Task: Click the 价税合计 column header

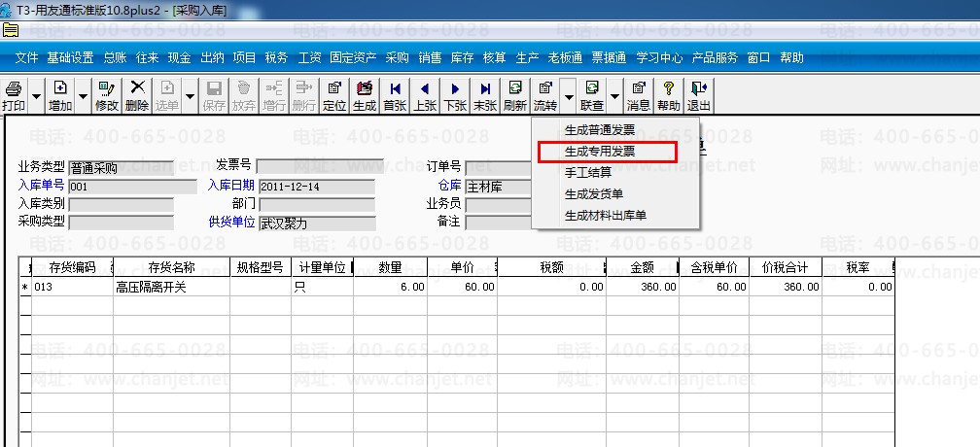Action: coord(785,268)
